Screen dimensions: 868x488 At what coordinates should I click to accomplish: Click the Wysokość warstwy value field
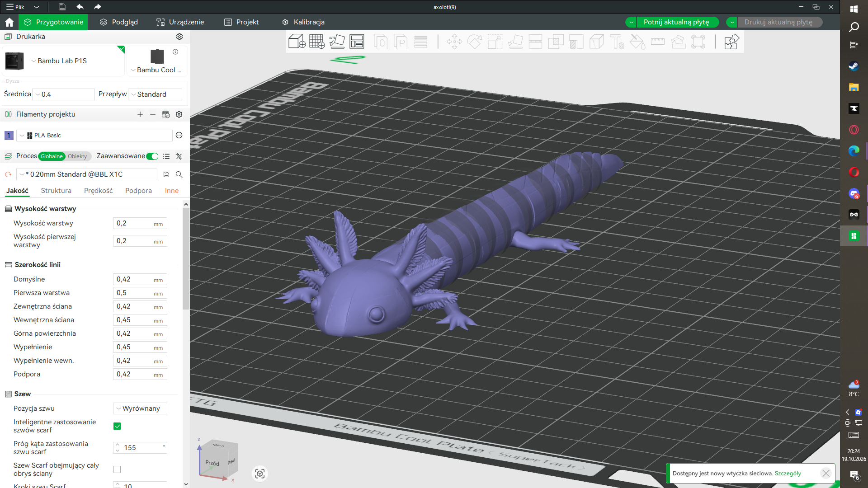(x=140, y=223)
